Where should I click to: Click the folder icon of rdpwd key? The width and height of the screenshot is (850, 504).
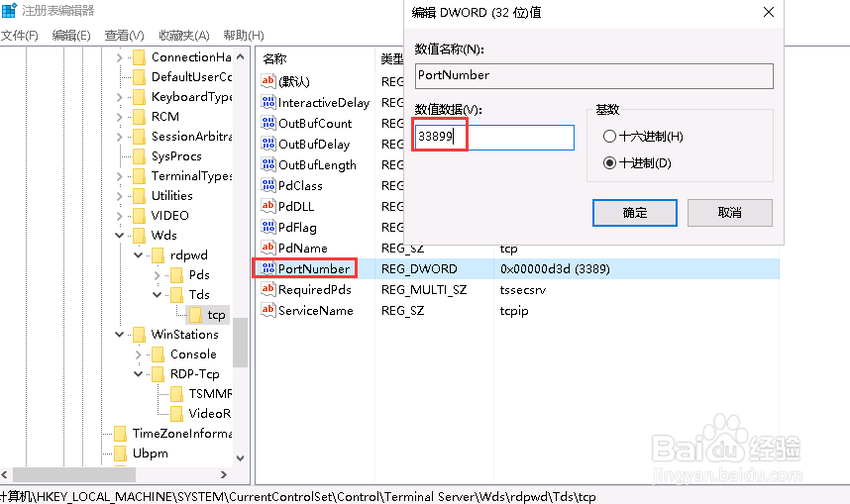(159, 255)
